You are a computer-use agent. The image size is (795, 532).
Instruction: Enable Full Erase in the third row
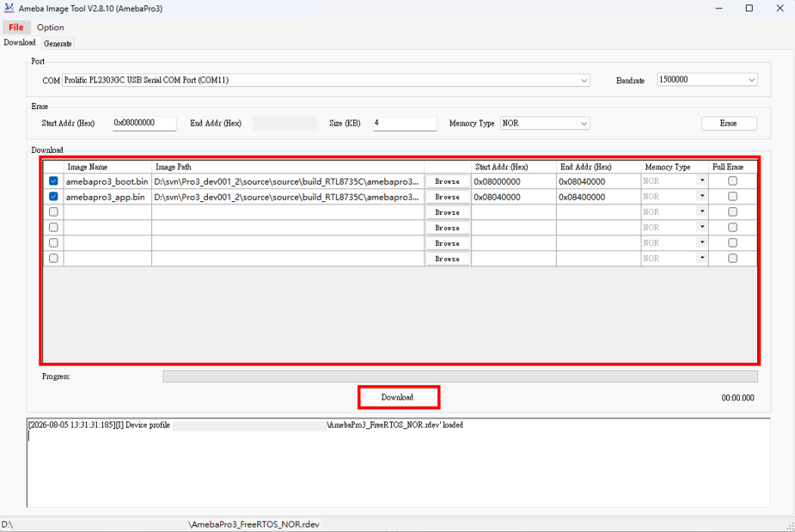click(x=732, y=212)
